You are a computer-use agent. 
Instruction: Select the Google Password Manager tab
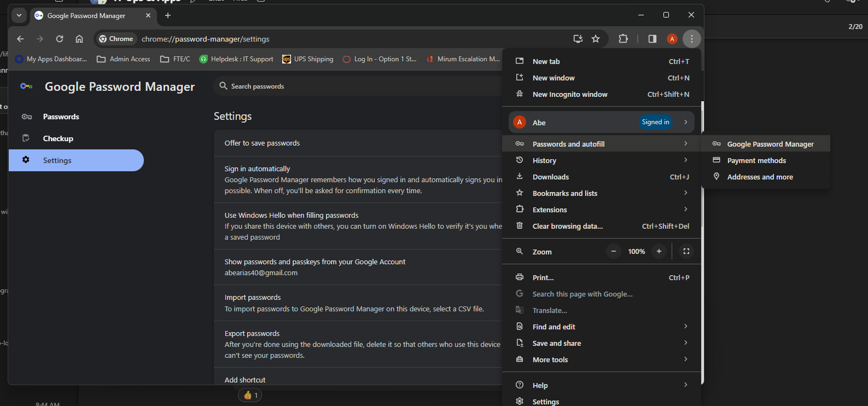pos(93,16)
